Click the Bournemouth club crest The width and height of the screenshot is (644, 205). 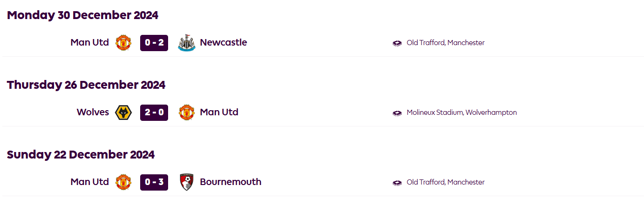[x=186, y=182]
